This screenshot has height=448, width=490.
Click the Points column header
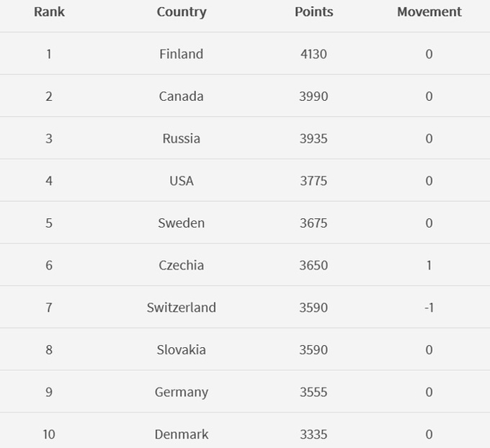coord(313,12)
